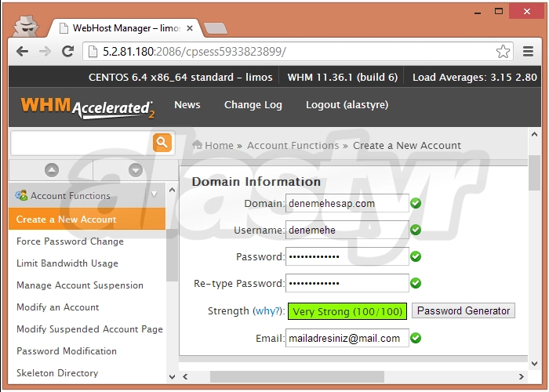
Task: Open a new browser tab
Action: click(x=216, y=28)
